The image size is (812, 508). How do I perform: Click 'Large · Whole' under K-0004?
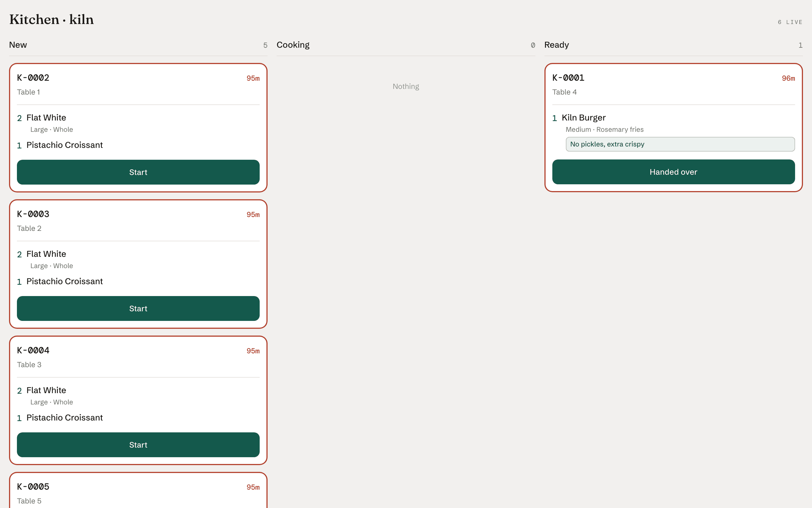point(52,402)
